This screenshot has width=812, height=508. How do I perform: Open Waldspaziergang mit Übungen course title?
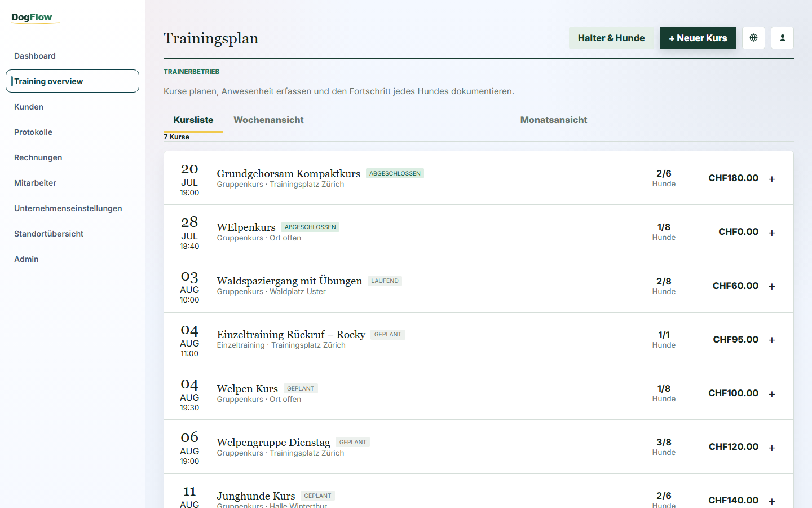tap(289, 281)
